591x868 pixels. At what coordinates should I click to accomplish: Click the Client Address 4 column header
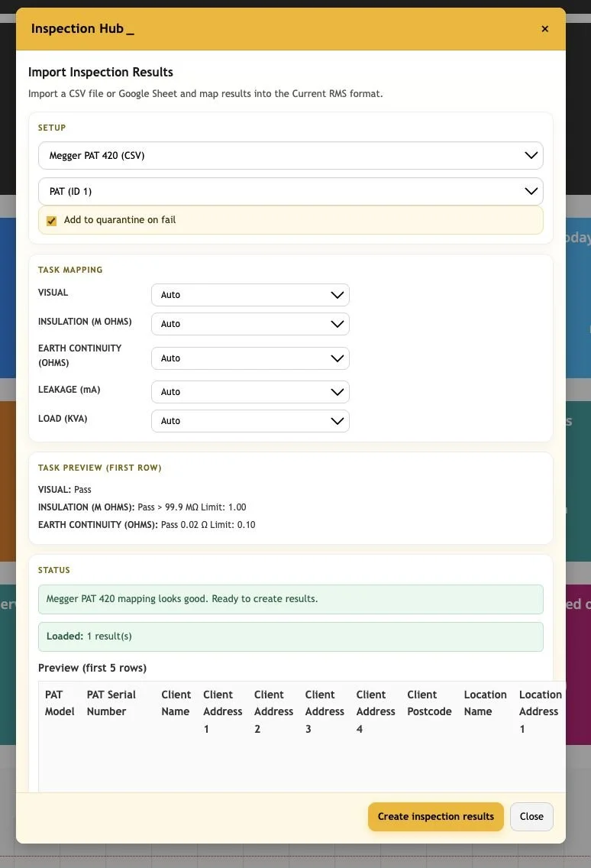pyautogui.click(x=375, y=712)
